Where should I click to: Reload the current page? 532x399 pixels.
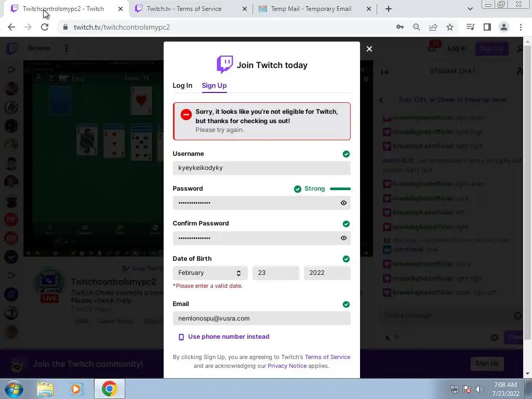[x=45, y=27]
